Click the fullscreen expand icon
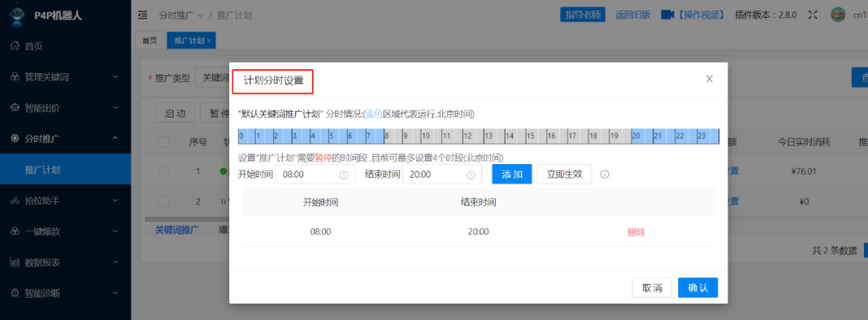The width and height of the screenshot is (868, 320). (x=813, y=15)
